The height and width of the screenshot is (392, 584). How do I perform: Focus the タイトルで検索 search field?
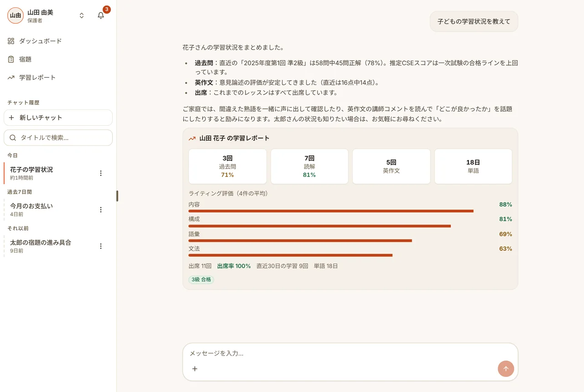tap(58, 138)
